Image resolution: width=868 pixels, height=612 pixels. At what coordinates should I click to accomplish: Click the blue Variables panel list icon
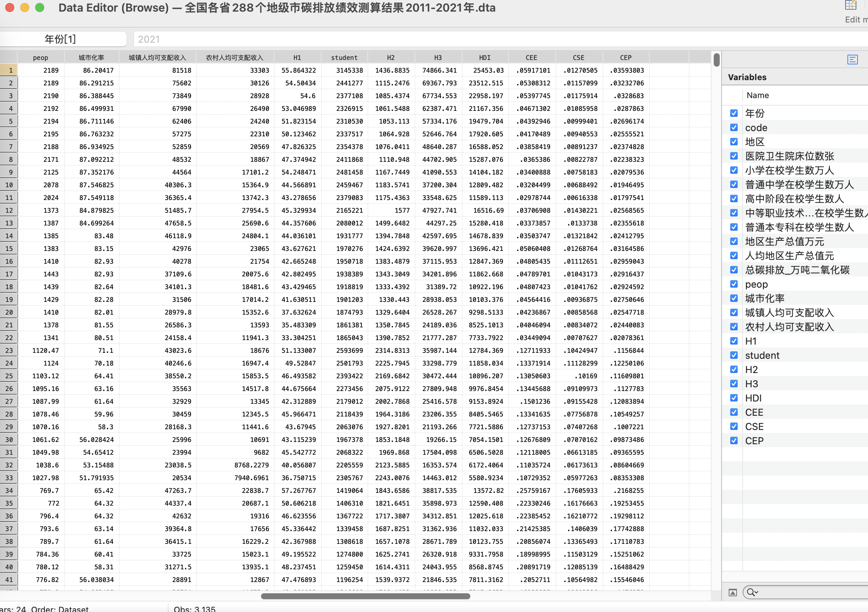click(x=853, y=60)
